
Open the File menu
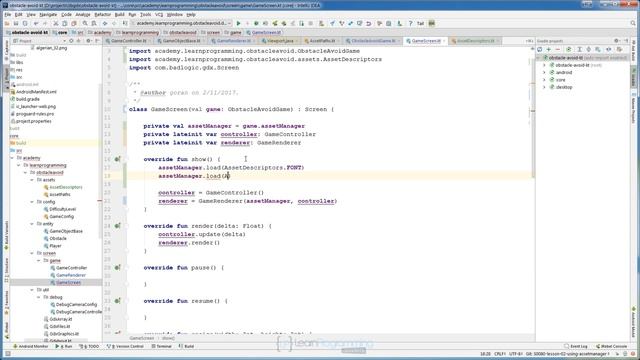click(8, 14)
